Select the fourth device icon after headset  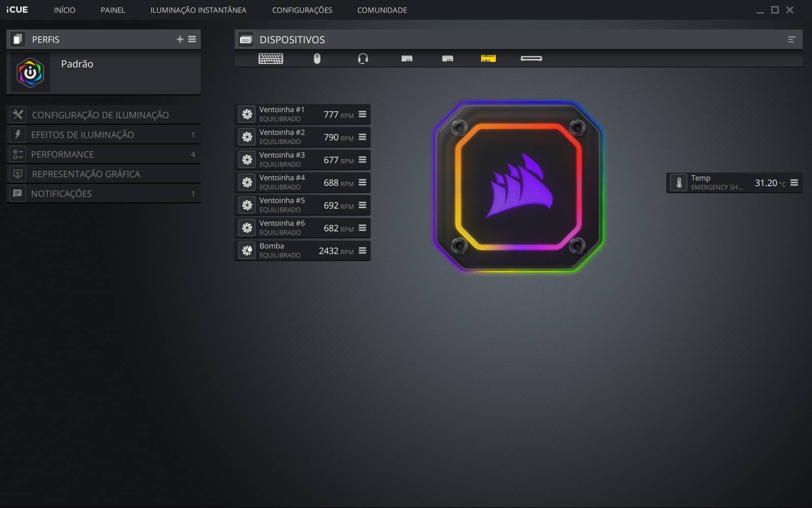[x=406, y=58]
